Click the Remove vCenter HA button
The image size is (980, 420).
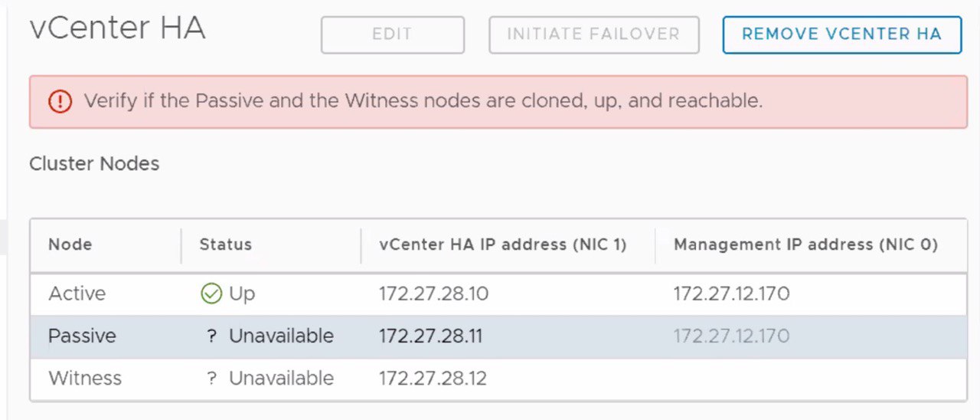coord(841,34)
